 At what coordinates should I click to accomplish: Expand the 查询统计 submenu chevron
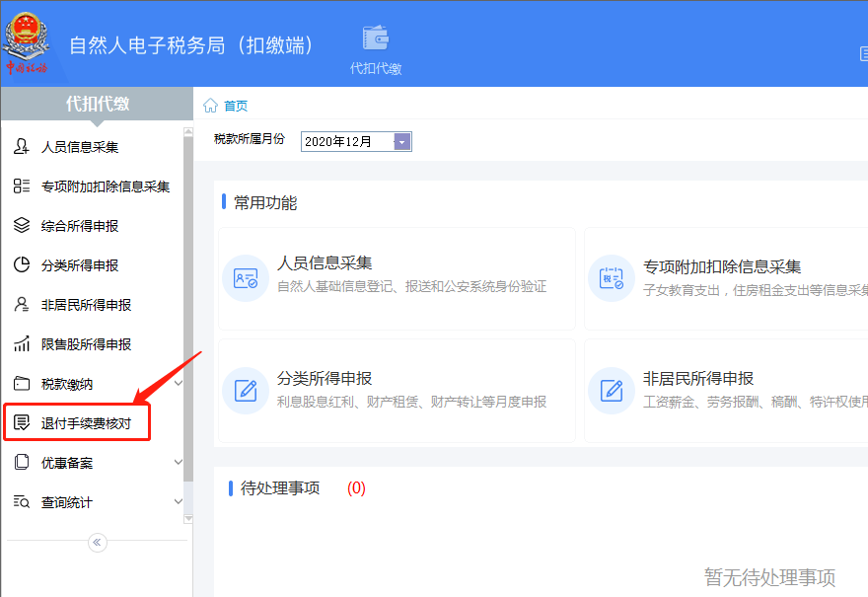coord(179,501)
